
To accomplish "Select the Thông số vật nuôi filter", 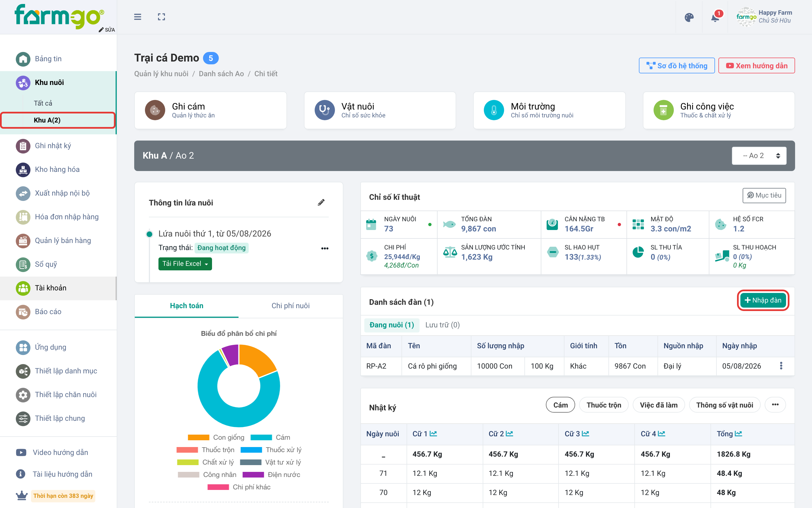I will point(724,405).
